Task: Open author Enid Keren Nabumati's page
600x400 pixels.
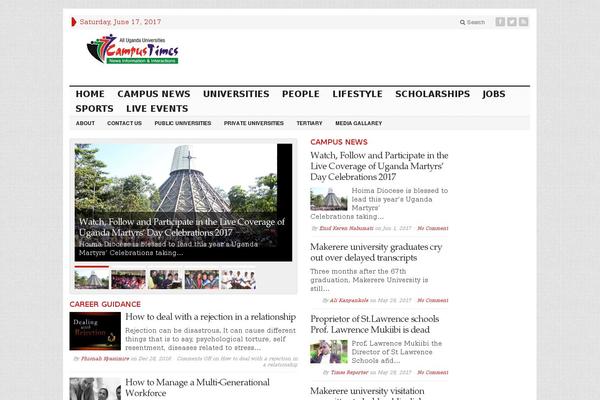Action: tap(346, 228)
